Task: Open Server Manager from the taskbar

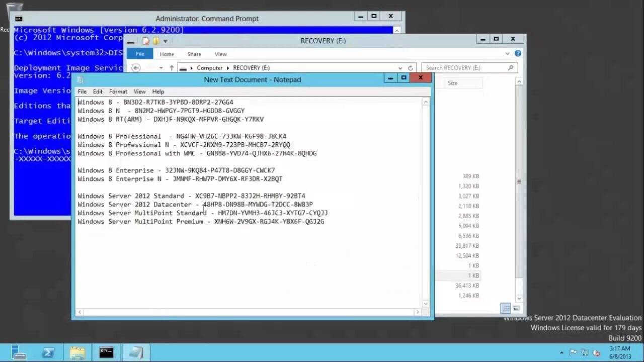Action: pyautogui.click(x=19, y=353)
